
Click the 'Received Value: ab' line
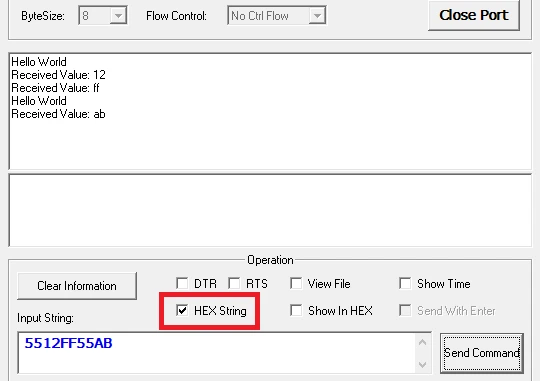click(x=58, y=114)
